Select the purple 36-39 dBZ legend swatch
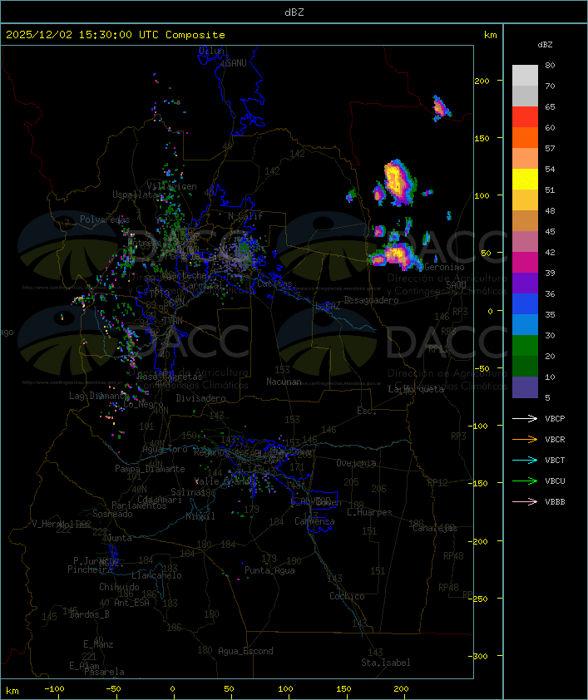Image resolution: width=588 pixels, height=700 pixels. pyautogui.click(x=525, y=283)
